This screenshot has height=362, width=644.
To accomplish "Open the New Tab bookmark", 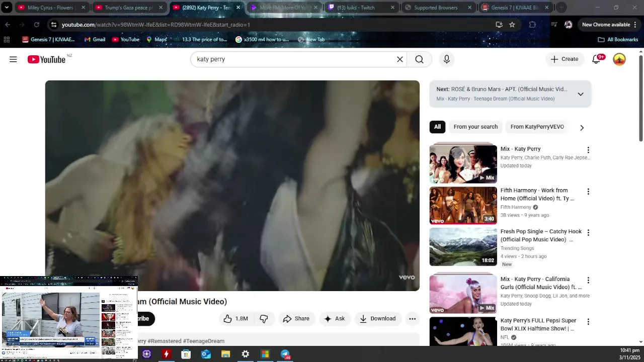I will point(311,40).
